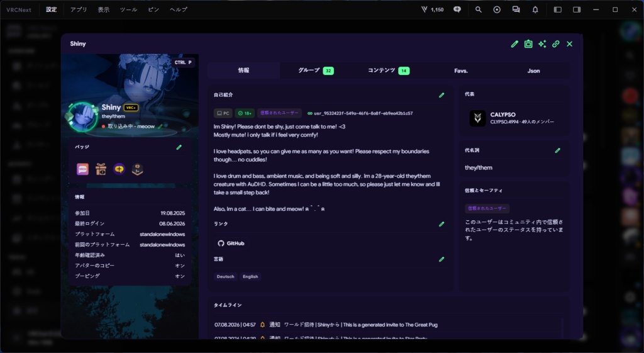
Task: Open the screenshot capture icon in header
Action: 528,44
